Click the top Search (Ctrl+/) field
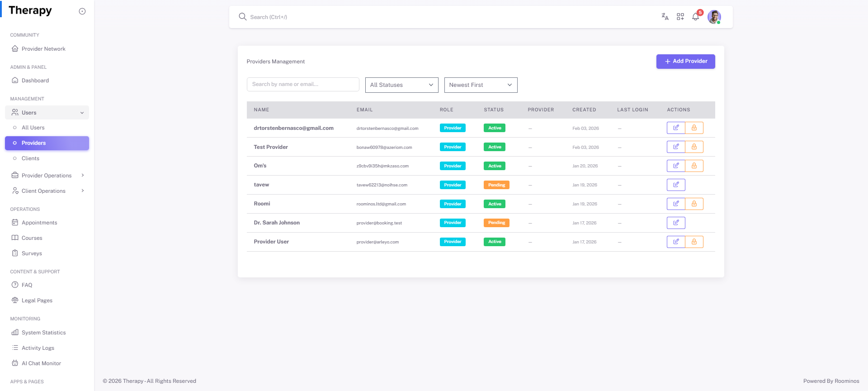Image resolution: width=868 pixels, height=391 pixels. click(269, 17)
